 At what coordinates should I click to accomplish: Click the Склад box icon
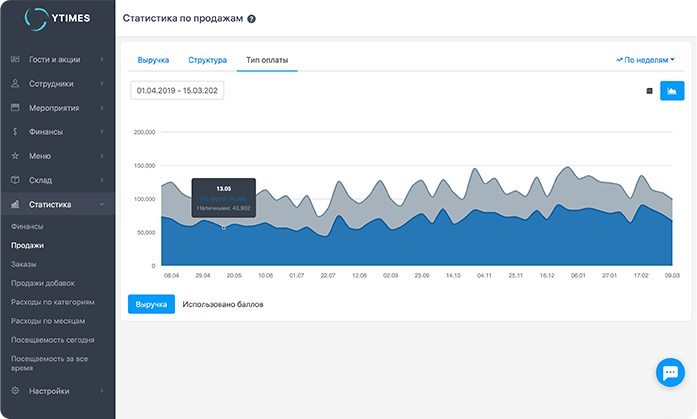[15, 180]
